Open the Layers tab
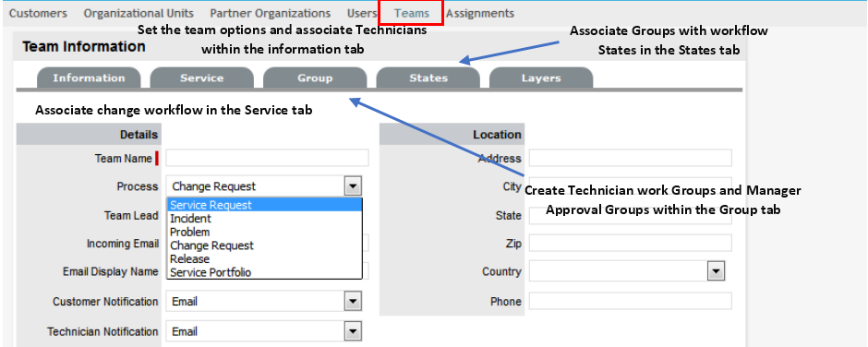 (x=541, y=78)
